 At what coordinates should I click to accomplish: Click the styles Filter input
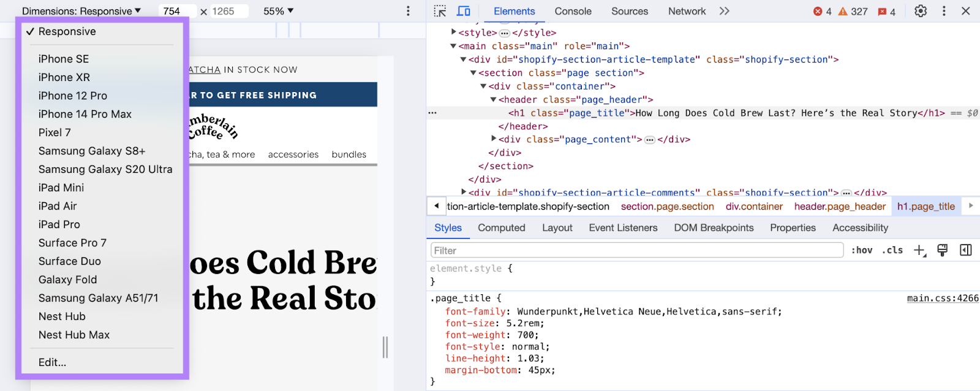click(x=637, y=250)
